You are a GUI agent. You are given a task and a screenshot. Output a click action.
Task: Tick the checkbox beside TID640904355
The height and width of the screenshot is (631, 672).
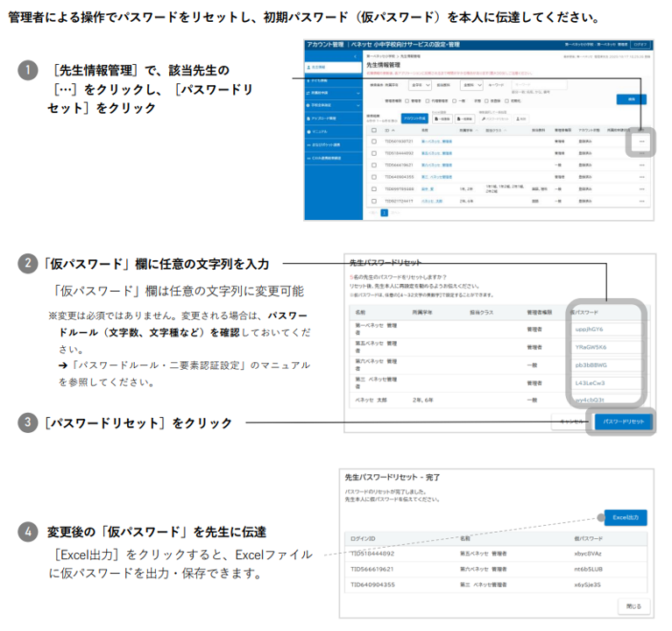[374, 176]
